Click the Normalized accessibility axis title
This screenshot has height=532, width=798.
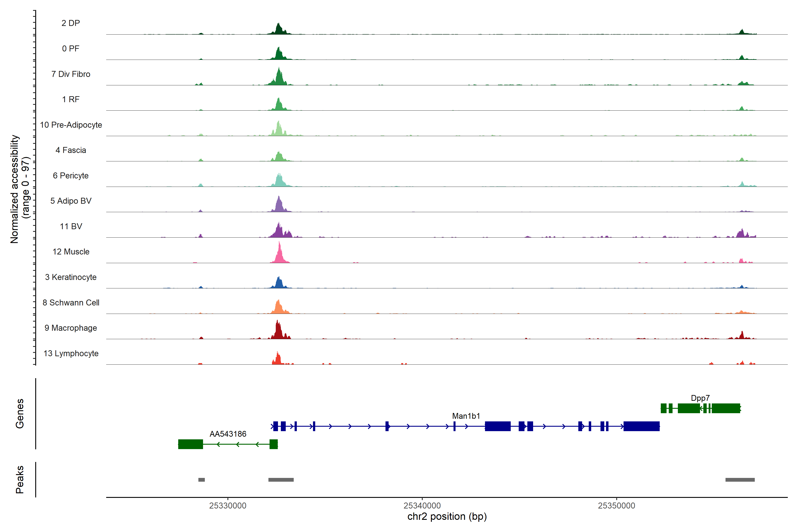pyautogui.click(x=14, y=189)
